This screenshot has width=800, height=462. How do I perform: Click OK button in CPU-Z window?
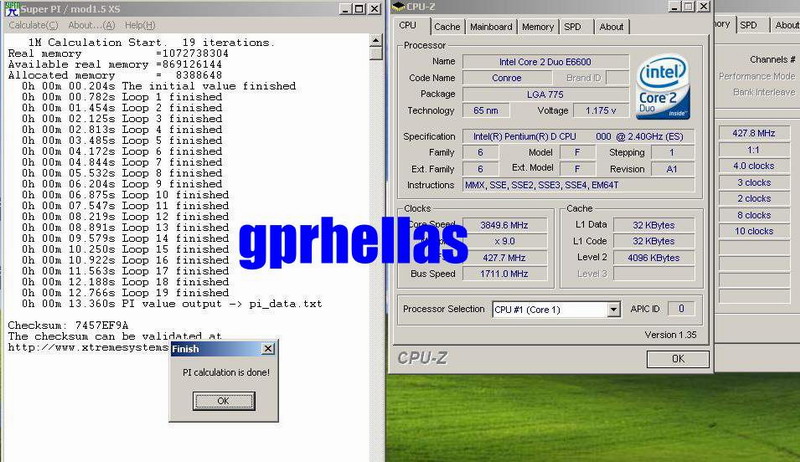[x=678, y=358]
